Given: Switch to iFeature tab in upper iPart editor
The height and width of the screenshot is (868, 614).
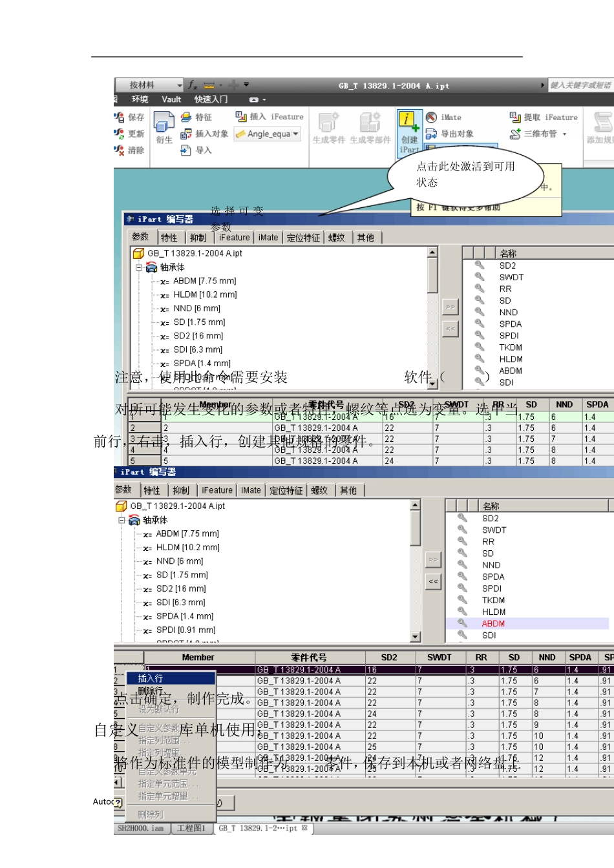Looking at the screenshot, I should point(234,238).
